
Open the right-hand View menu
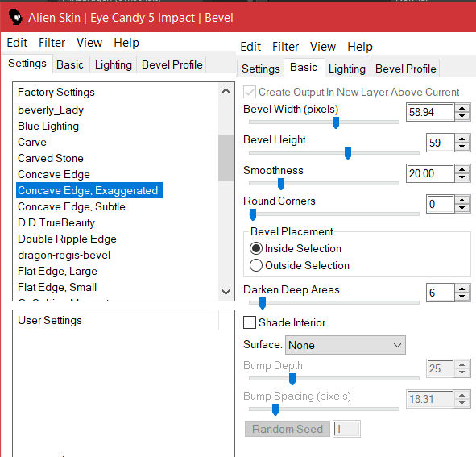(x=323, y=47)
